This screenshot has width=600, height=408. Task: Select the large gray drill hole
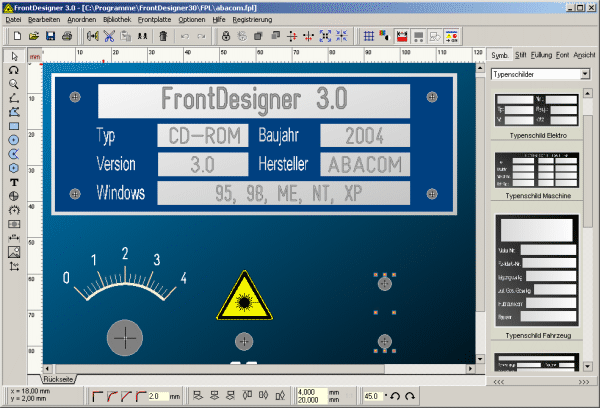pos(125,338)
